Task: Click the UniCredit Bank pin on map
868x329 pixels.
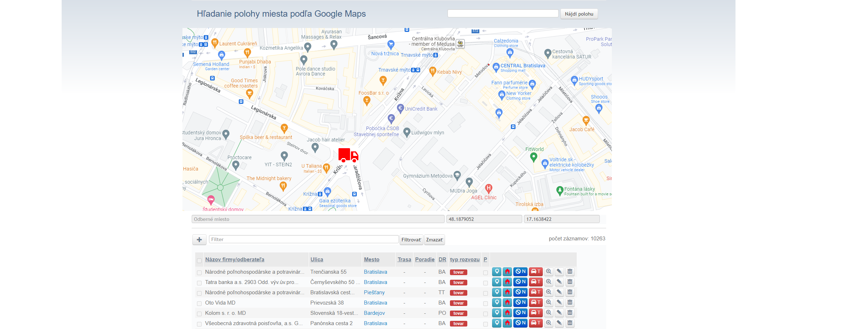Action: click(x=400, y=108)
